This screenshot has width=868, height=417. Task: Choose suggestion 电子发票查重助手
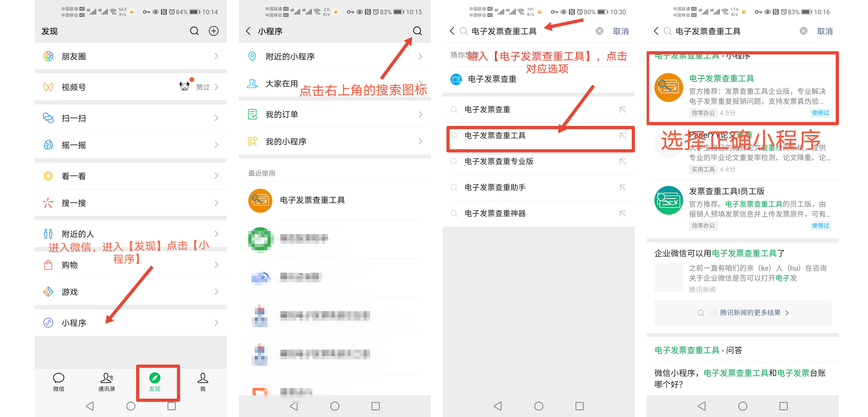[x=538, y=188]
